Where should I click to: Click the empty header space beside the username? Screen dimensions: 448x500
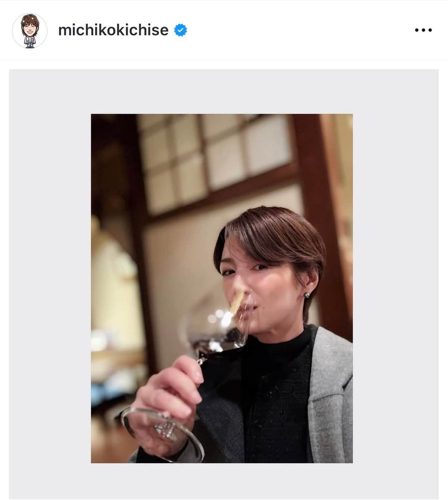[299, 30]
